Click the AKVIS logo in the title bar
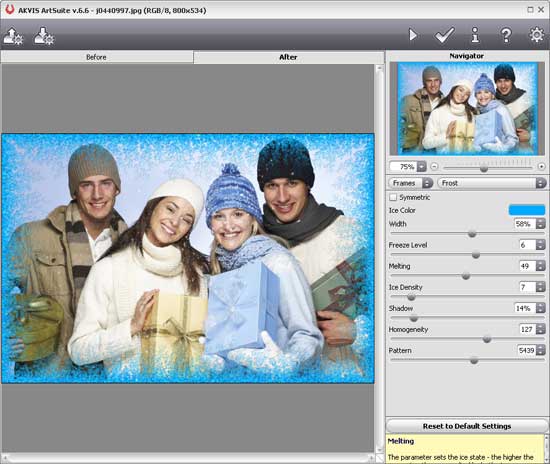Screen dimensions: 550x464 (9, 9)
